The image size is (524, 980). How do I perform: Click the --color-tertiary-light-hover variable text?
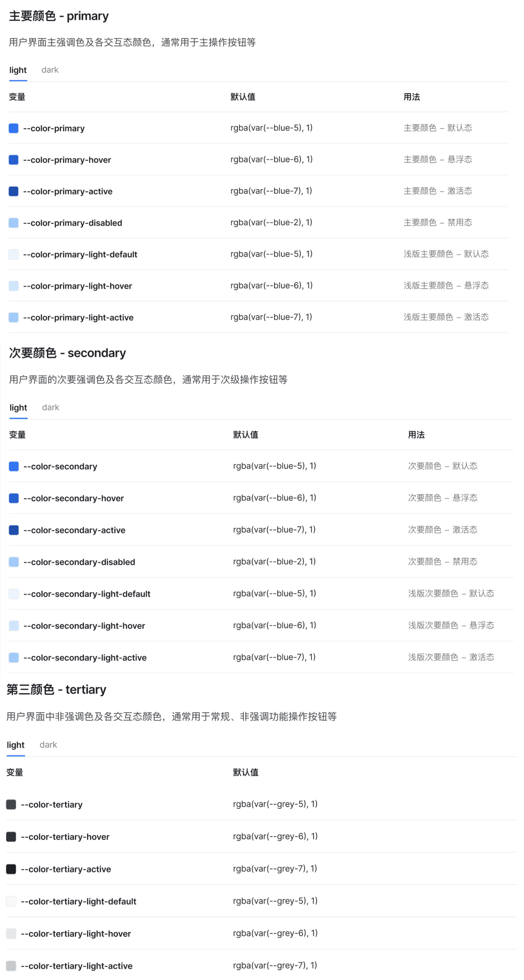(76, 934)
